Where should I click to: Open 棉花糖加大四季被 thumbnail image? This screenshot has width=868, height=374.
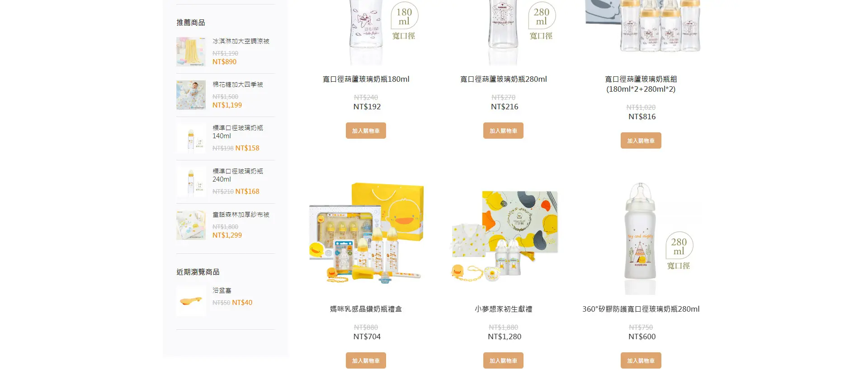click(191, 95)
